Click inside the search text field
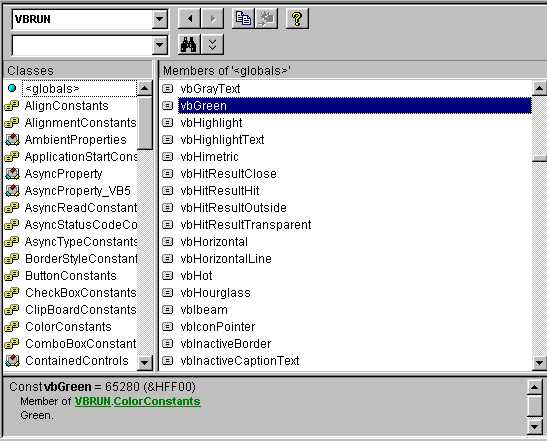The height and width of the screenshot is (441, 547). 82,45
